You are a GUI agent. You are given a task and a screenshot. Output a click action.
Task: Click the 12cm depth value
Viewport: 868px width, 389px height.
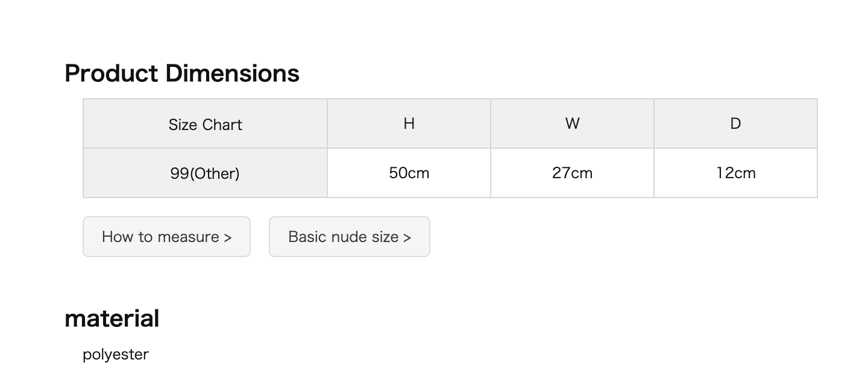tap(735, 173)
